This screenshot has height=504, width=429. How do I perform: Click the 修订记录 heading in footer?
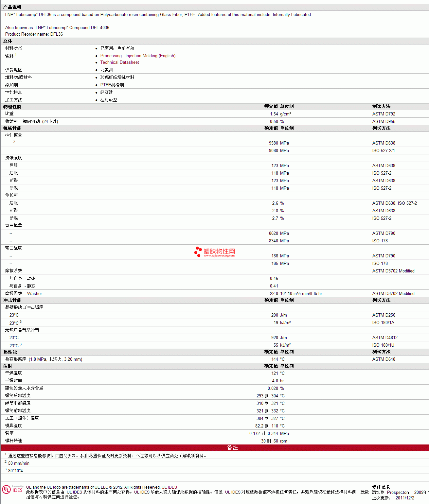pos(381,487)
